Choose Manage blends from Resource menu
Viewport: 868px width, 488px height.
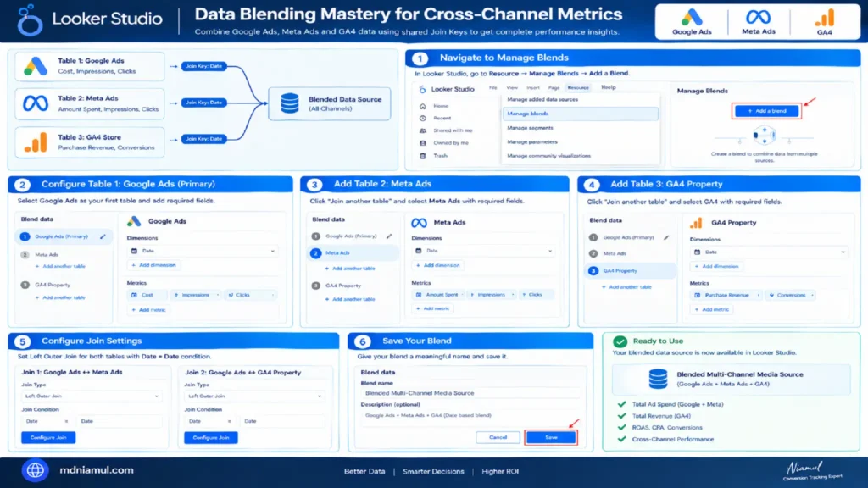point(581,114)
